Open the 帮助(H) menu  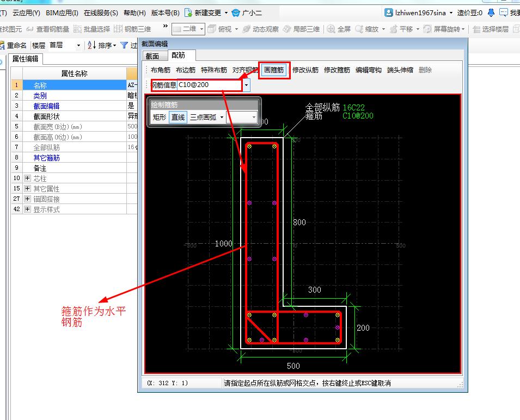[134, 13]
